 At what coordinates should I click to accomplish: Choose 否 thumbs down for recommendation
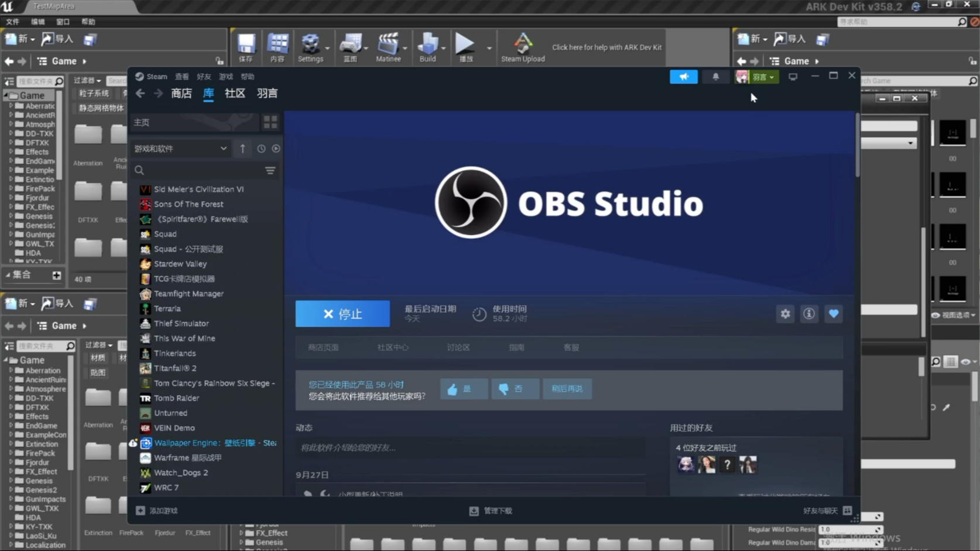pos(515,389)
